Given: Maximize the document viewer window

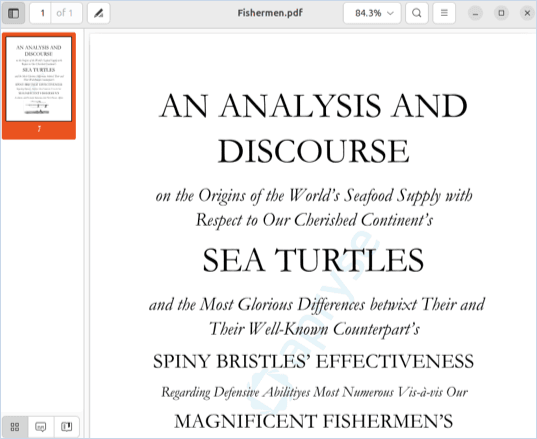Looking at the screenshot, I should coord(501,13).
